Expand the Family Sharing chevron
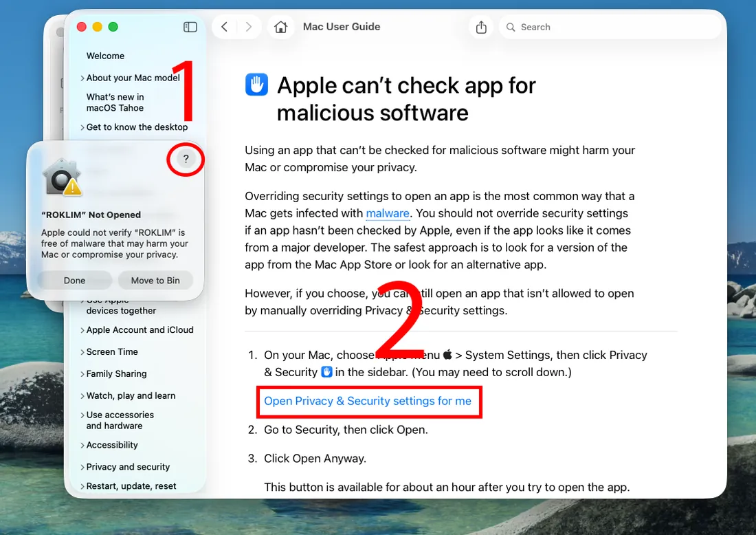The width and height of the screenshot is (756, 535). (82, 374)
